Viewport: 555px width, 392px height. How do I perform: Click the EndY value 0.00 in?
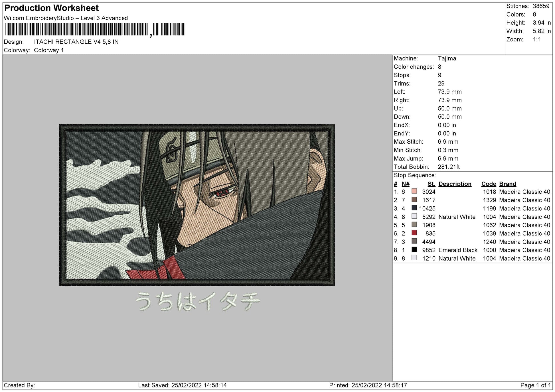(x=447, y=133)
